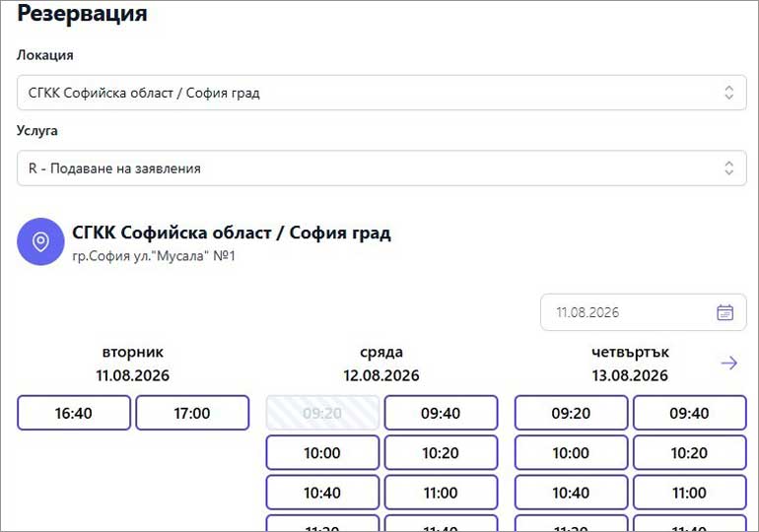The height and width of the screenshot is (532, 759).
Task: Click the purple location pin icon
Action: (40, 241)
